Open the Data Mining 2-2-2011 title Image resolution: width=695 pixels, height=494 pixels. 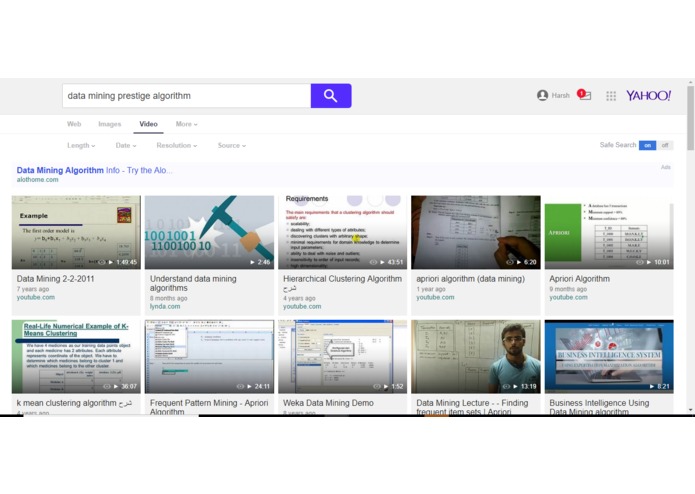[55, 279]
